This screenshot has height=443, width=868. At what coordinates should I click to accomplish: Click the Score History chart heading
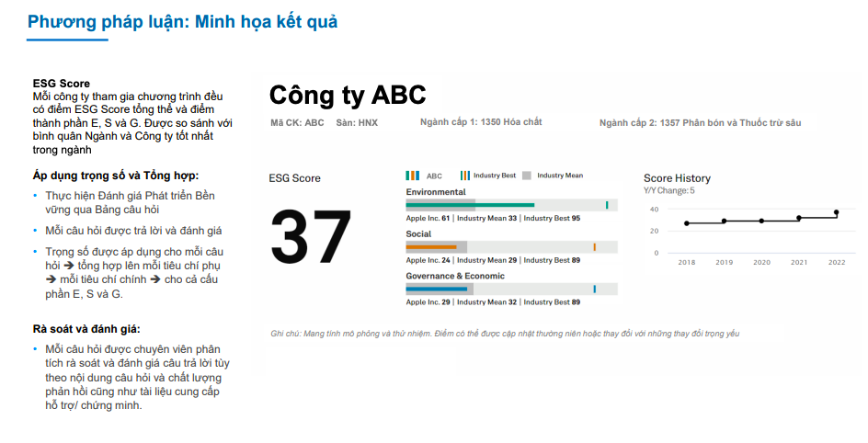click(677, 178)
